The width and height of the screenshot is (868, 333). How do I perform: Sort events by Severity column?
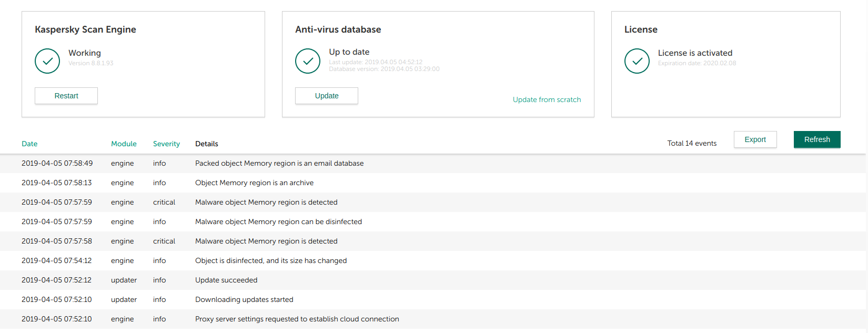(166, 144)
